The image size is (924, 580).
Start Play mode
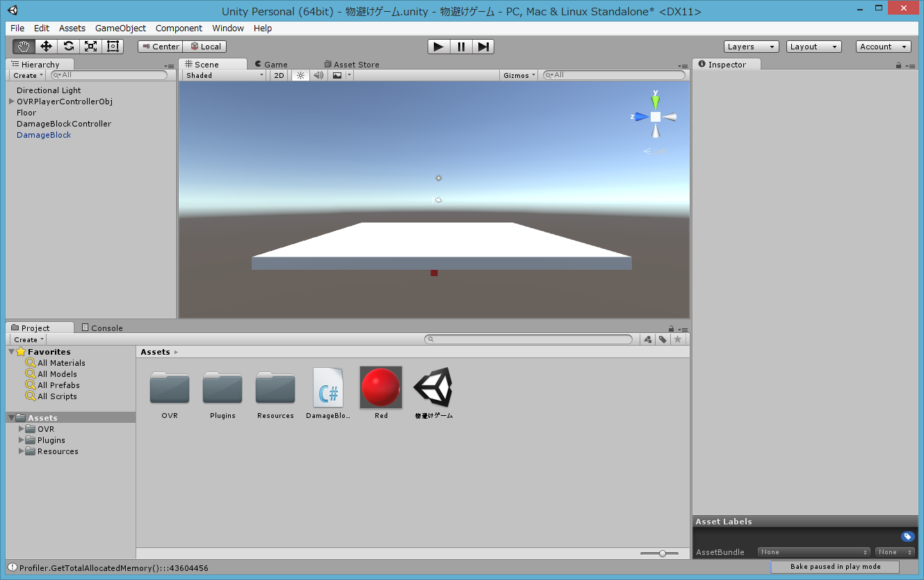point(438,47)
